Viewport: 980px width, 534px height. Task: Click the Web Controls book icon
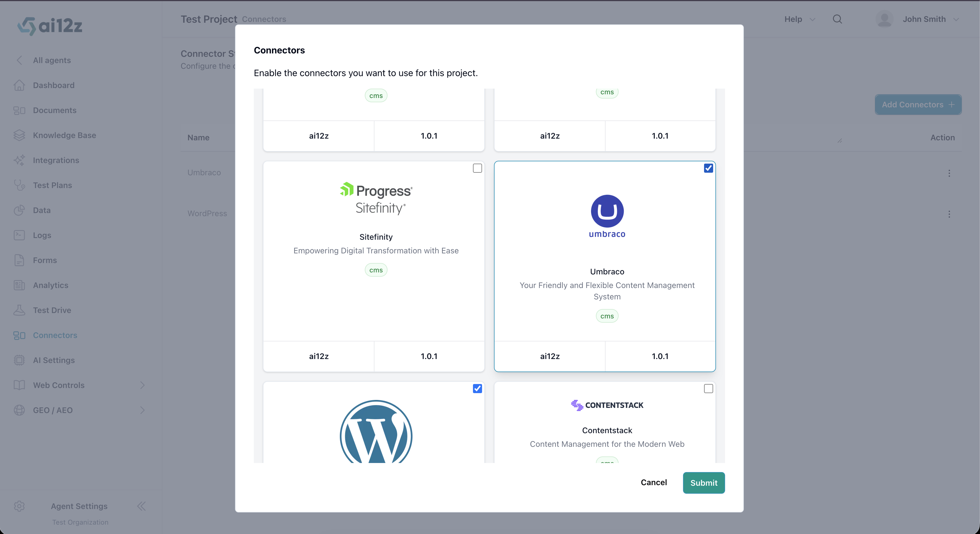[x=19, y=385]
